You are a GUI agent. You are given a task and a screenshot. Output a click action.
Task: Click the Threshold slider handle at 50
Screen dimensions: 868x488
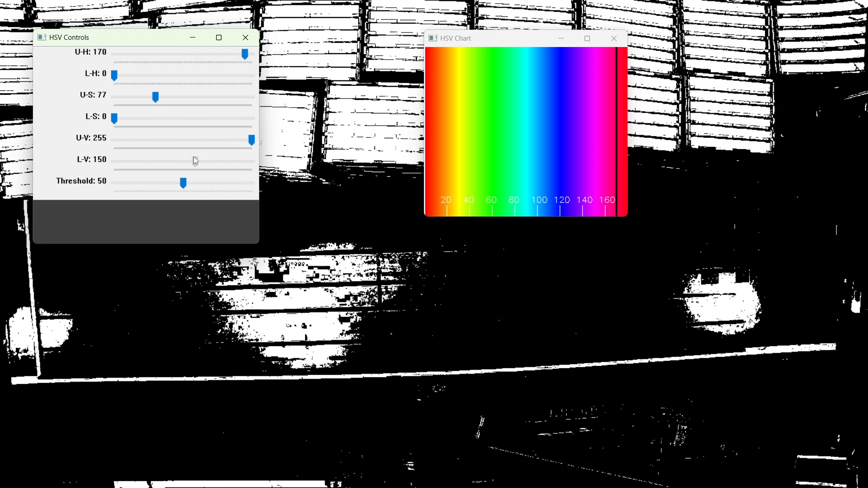coord(183,183)
